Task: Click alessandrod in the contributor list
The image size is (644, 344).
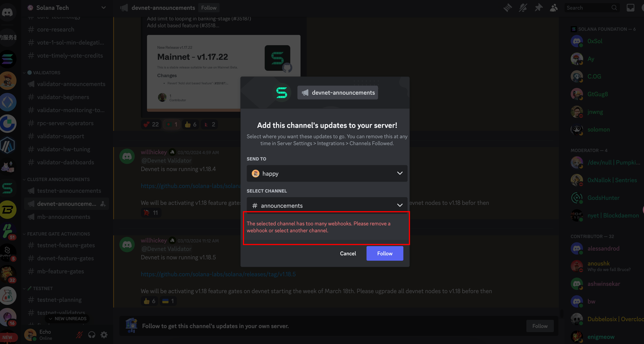Action: [603, 248]
